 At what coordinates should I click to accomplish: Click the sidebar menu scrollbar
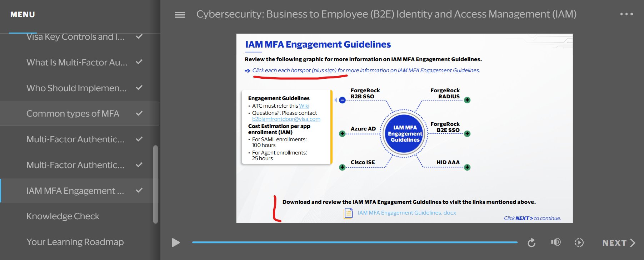pyautogui.click(x=155, y=184)
